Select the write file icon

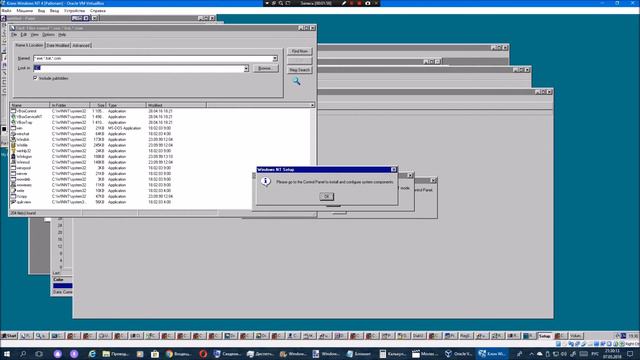pyautogui.click(x=13, y=191)
